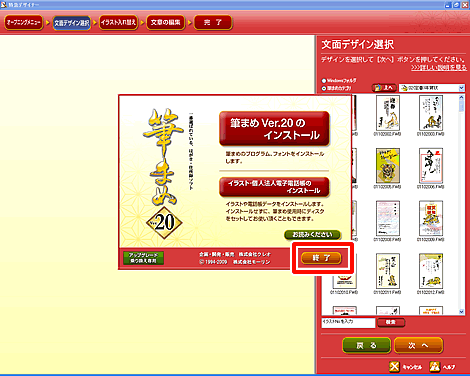Open the イラスト入れ替え step
The height and width of the screenshot is (376, 470).
click(118, 22)
